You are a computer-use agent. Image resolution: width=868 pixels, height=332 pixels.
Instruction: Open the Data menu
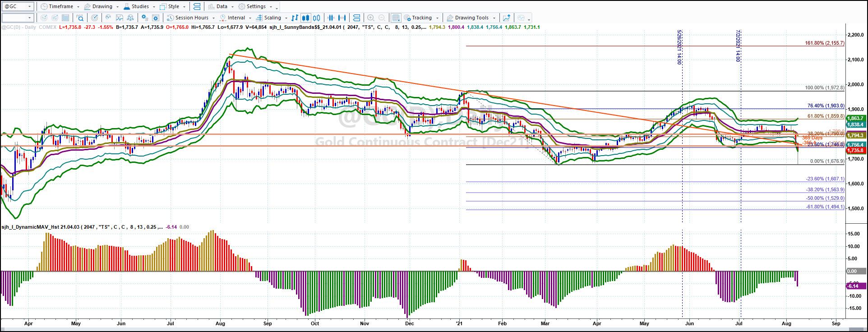click(221, 6)
